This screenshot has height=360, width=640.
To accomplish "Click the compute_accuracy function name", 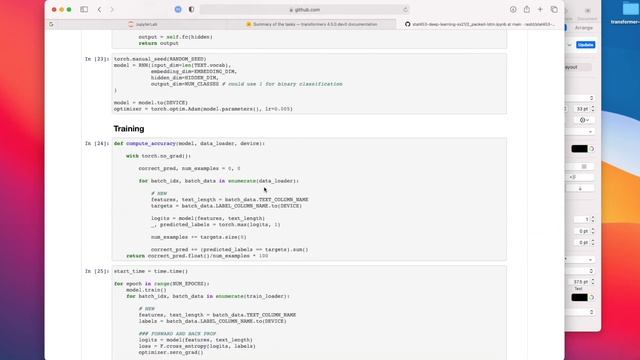I will (151, 143).
